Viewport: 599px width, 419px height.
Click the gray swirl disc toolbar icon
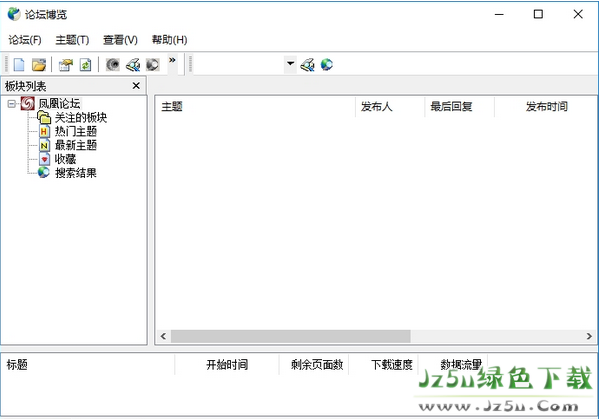(113, 65)
